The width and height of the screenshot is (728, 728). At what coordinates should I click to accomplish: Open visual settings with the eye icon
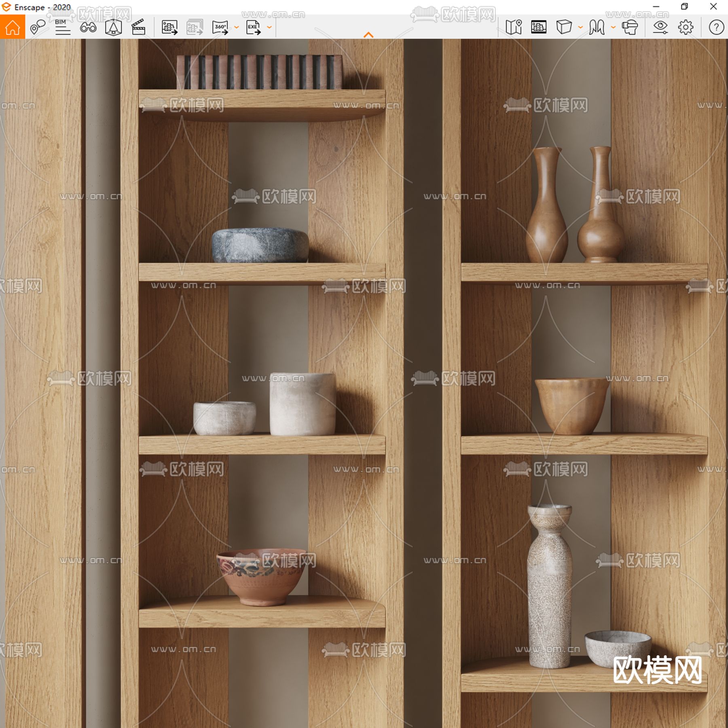(x=660, y=27)
